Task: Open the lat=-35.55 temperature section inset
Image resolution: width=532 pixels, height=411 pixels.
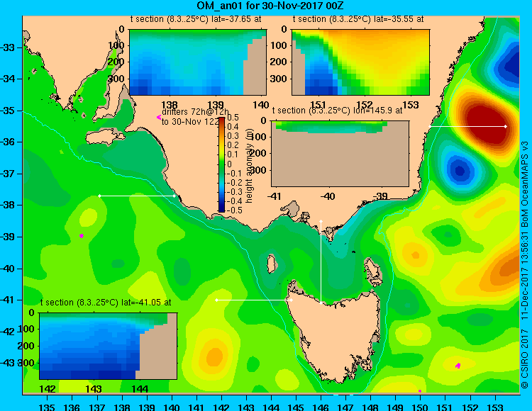Action: (x=360, y=62)
